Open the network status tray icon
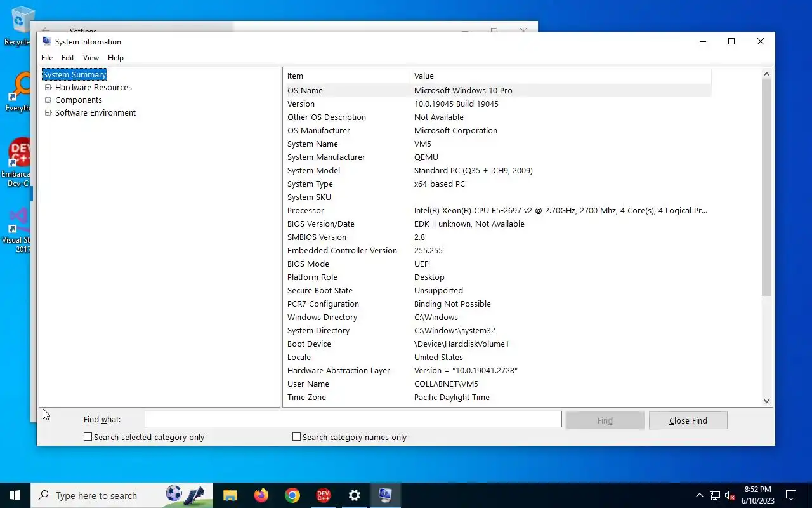812x508 pixels. (715, 495)
